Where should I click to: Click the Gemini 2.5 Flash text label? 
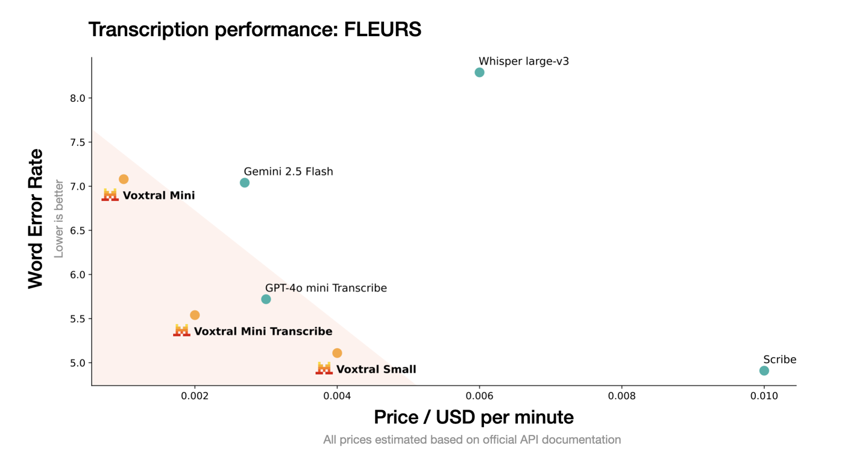click(288, 171)
